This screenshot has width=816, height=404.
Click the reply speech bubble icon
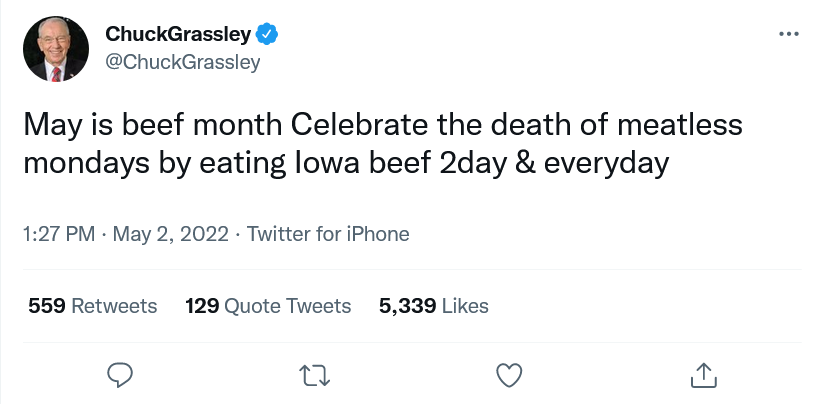pos(120,375)
